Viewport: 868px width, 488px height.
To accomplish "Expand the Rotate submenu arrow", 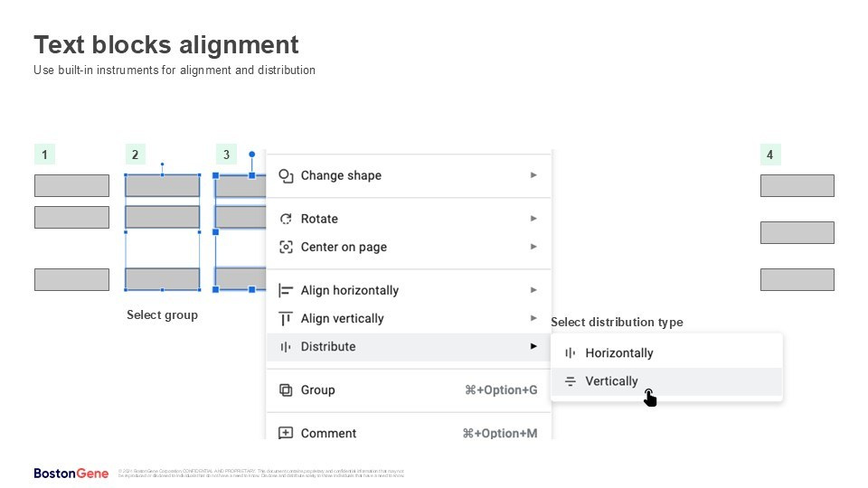I will pyautogui.click(x=533, y=219).
